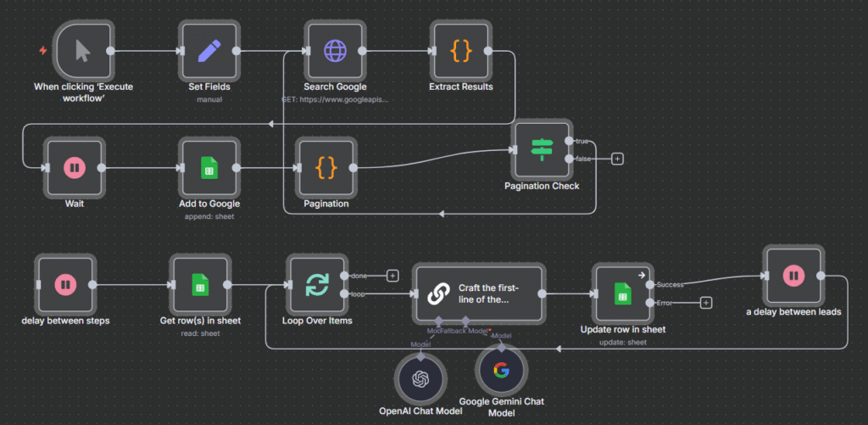Click plus button on Loop 'done' output
The image size is (868, 425).
pos(392,276)
